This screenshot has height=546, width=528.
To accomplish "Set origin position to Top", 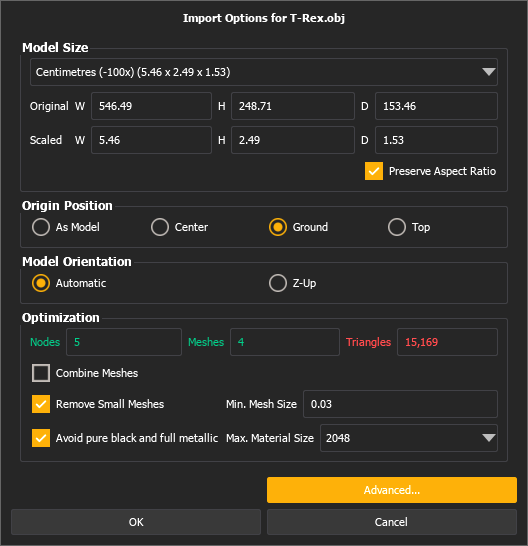I will point(397,227).
